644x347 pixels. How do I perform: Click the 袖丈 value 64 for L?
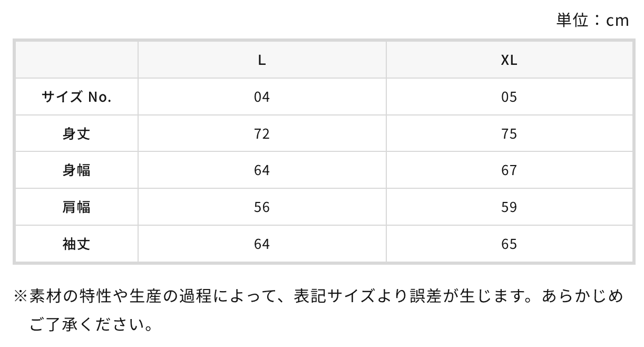262,244
